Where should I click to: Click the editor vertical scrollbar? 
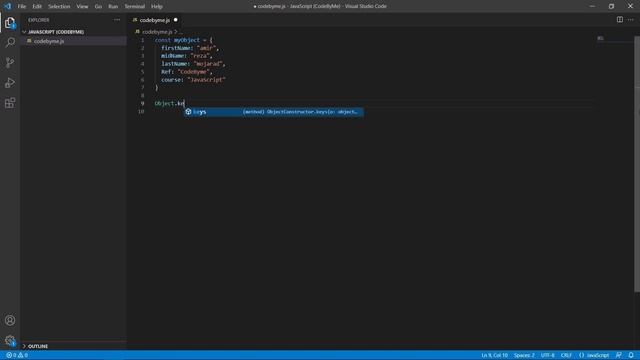click(x=637, y=163)
